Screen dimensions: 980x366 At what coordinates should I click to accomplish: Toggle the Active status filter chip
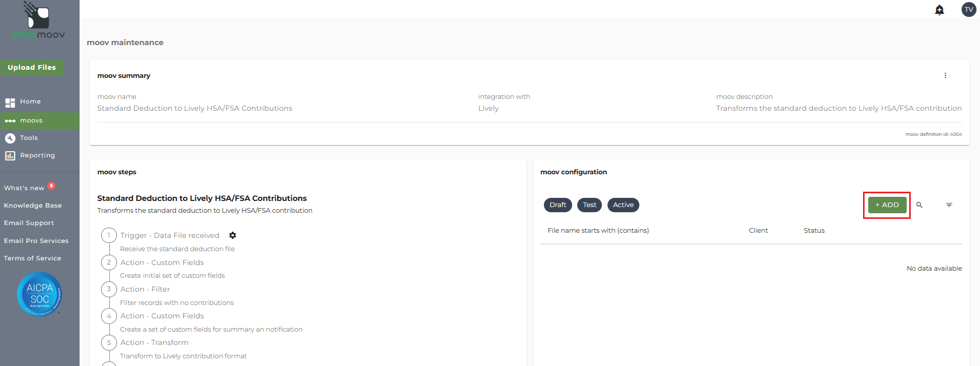[623, 205]
